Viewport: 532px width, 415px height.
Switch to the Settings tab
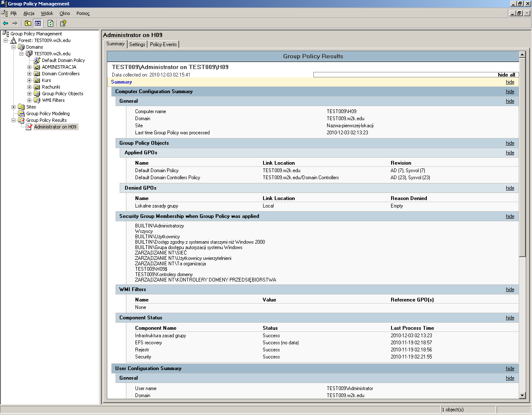(x=137, y=44)
